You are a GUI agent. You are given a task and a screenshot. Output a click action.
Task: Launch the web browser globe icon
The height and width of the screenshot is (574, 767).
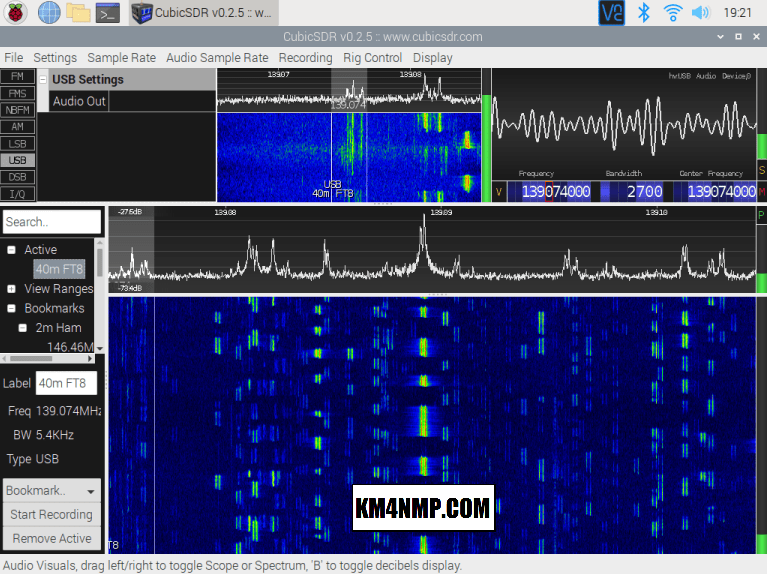[48, 13]
